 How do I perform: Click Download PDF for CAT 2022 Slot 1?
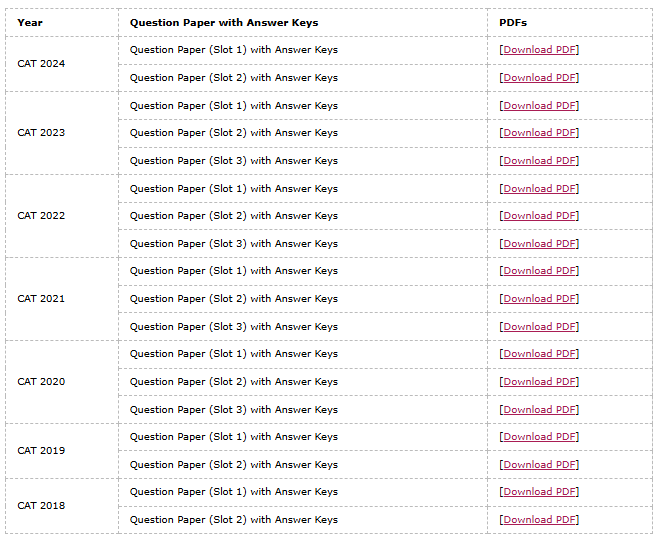click(539, 188)
